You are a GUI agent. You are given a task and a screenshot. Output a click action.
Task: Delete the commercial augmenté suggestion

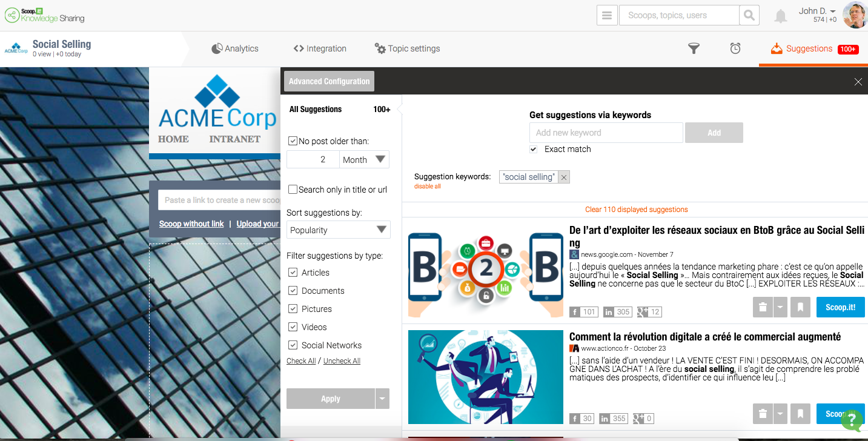(763, 414)
